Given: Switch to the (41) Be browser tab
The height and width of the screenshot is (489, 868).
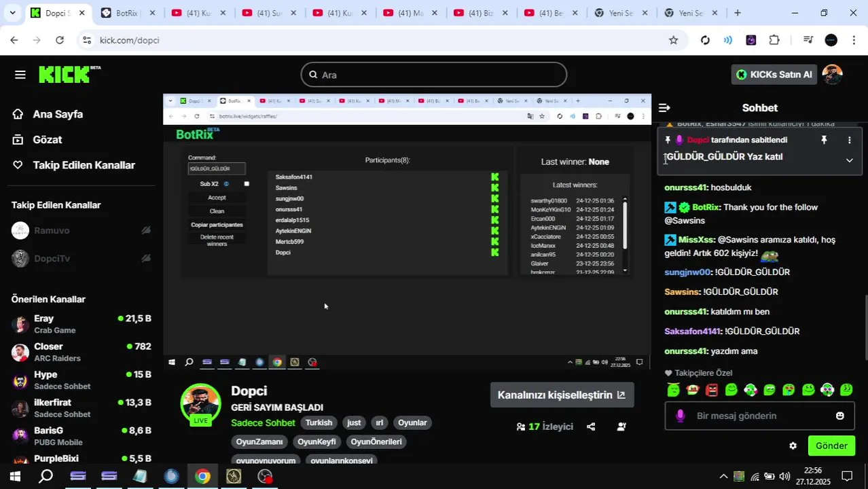Looking at the screenshot, I should click(x=551, y=13).
